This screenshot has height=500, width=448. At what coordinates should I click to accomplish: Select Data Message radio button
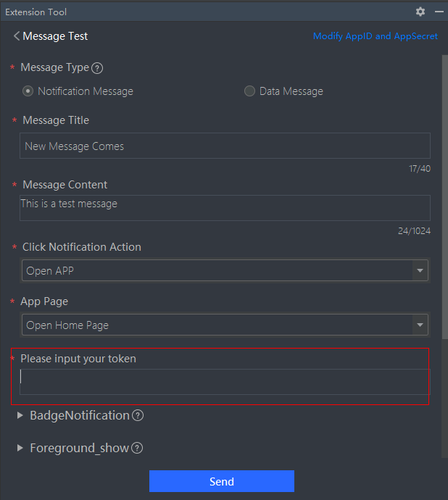(x=249, y=91)
